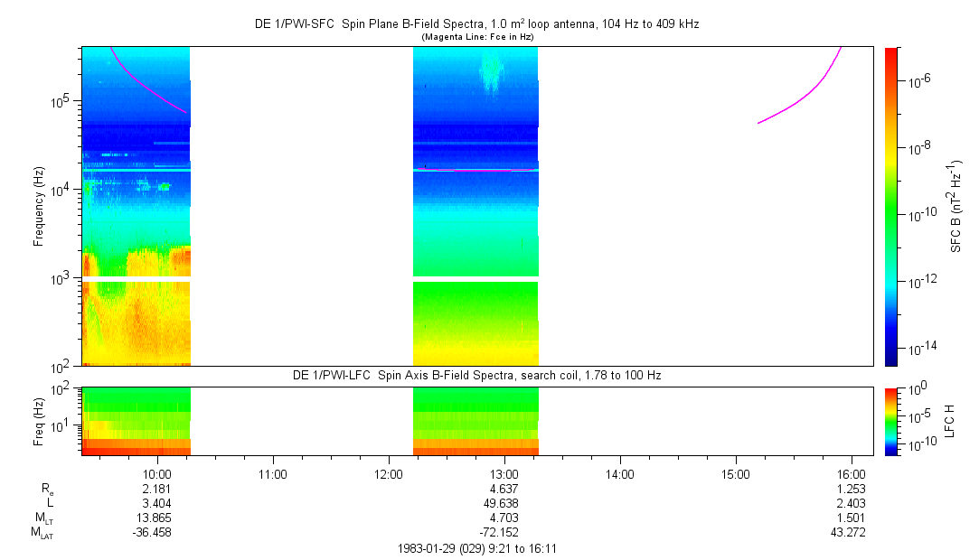Click the DE 1/PWI-LFC lower panel title
The height and width of the screenshot is (560, 979).
coord(476,375)
